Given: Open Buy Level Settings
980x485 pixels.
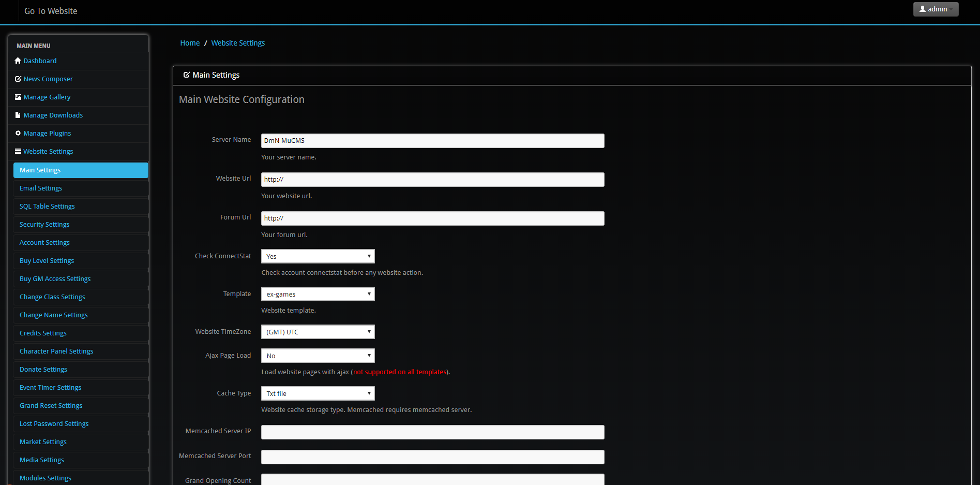Looking at the screenshot, I should coord(81,261).
